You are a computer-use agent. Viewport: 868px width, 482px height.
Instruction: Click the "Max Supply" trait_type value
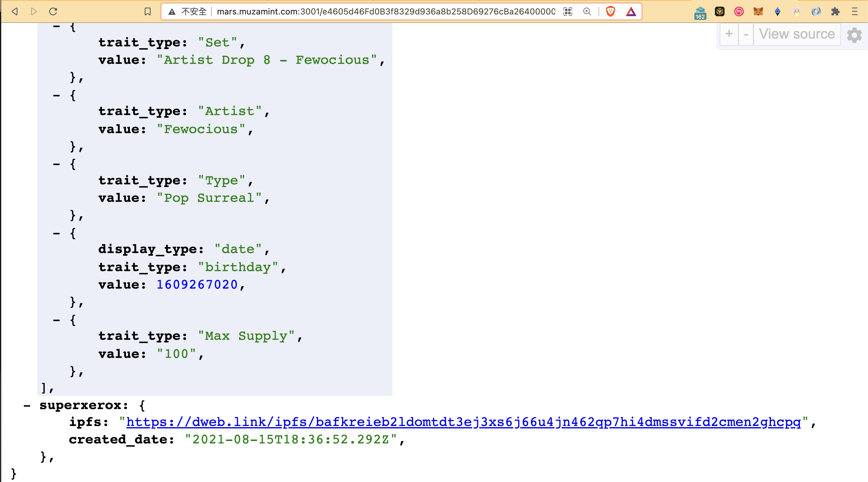(246, 336)
